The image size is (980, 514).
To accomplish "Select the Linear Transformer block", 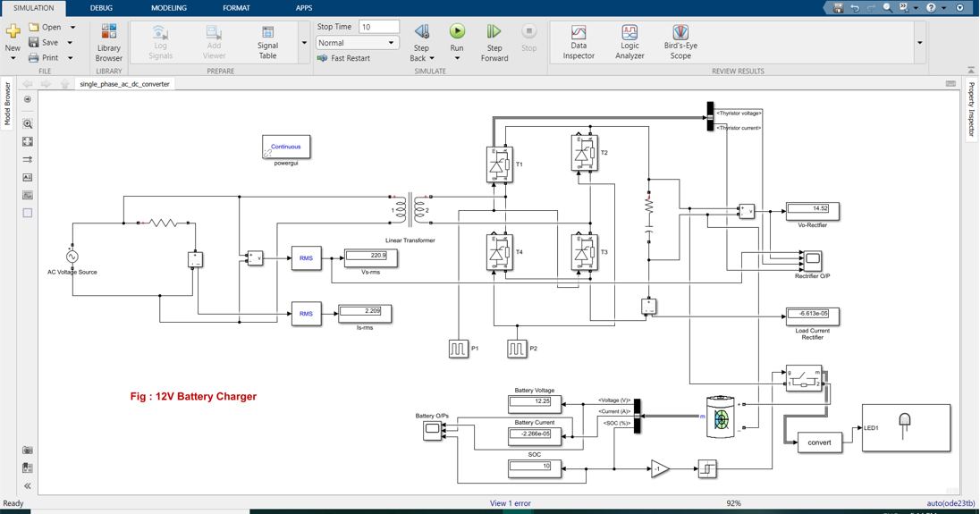I will [410, 211].
